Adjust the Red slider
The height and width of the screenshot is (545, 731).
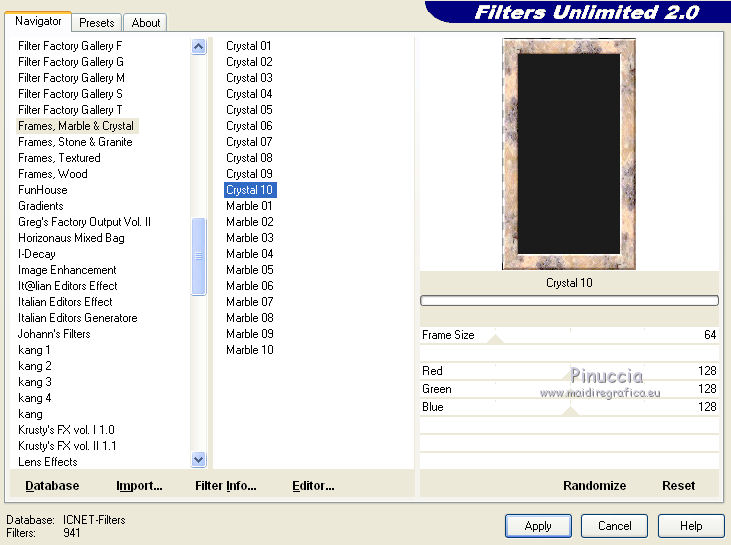click(570, 371)
